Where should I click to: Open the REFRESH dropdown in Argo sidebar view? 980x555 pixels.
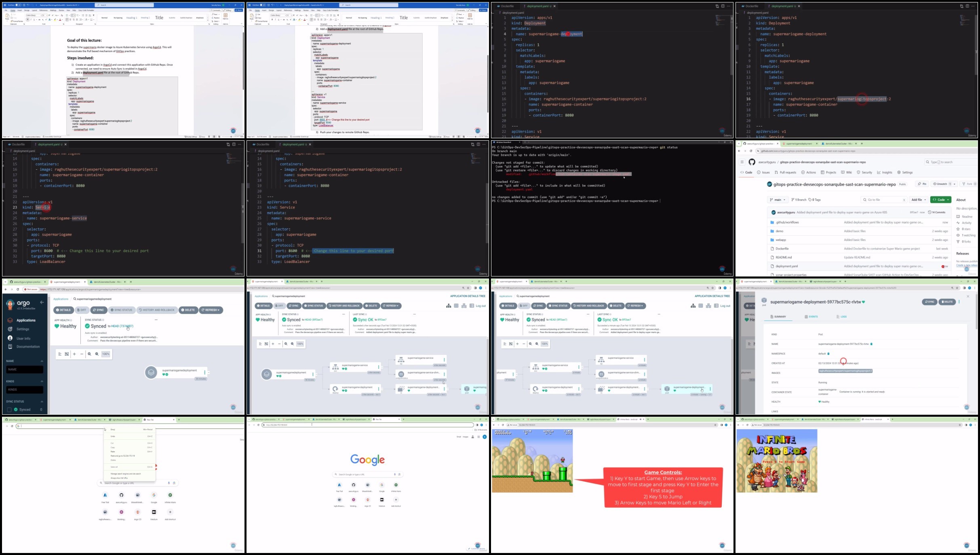[x=211, y=310]
